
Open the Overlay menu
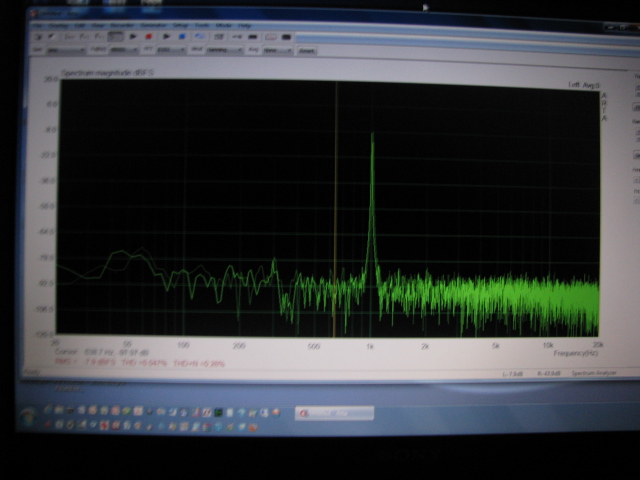tap(58, 26)
